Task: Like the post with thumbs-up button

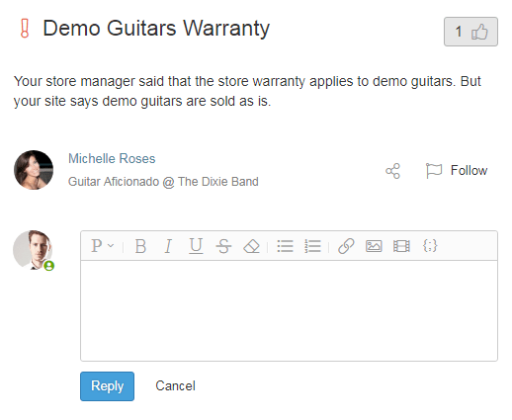Action: (470, 32)
